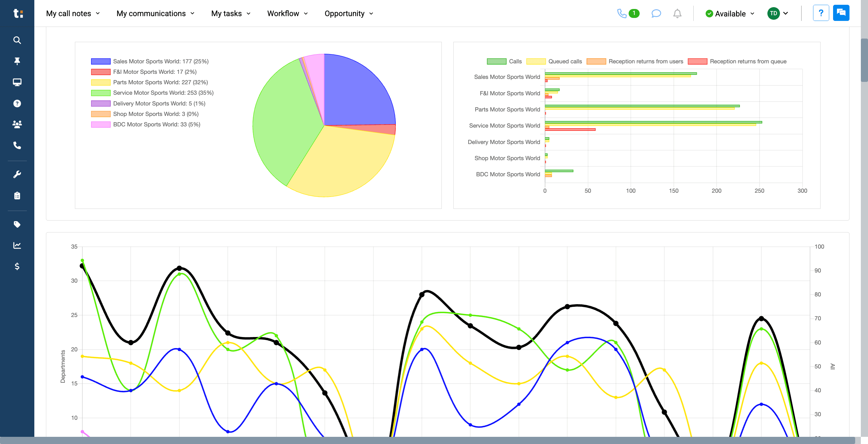Expand the TD user avatar menu
Screen dimensions: 868x444
point(778,13)
